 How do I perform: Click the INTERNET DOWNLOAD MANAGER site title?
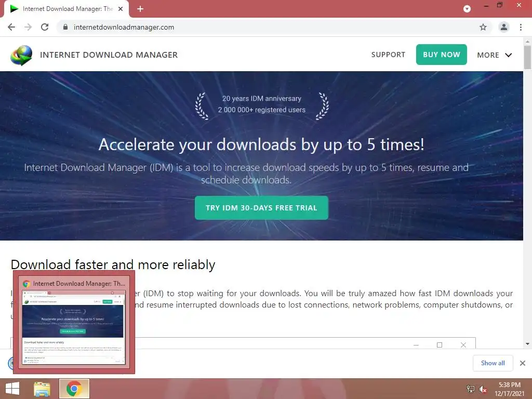click(109, 55)
